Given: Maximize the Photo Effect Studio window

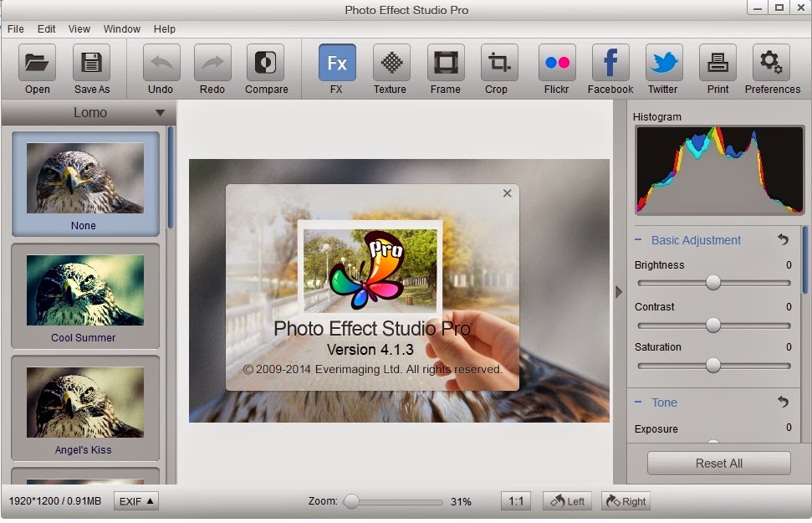Looking at the screenshot, I should [x=779, y=8].
